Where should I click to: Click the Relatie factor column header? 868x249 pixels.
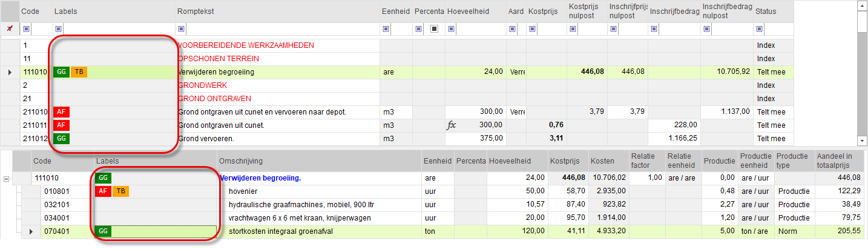click(646, 161)
